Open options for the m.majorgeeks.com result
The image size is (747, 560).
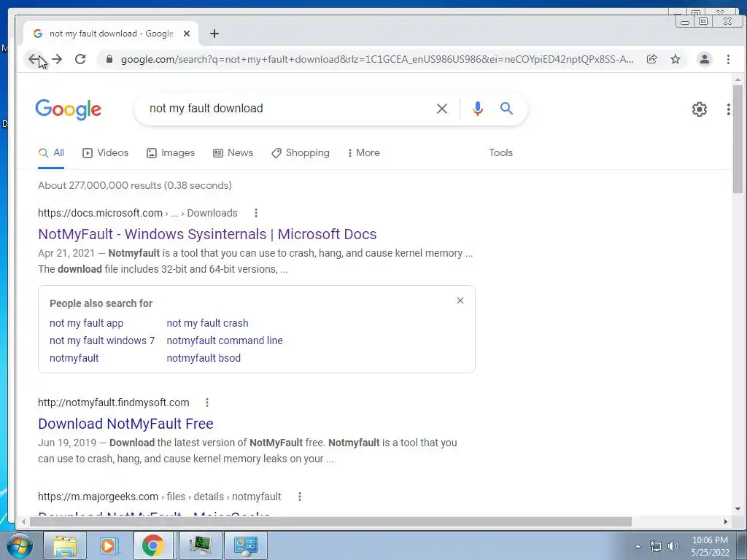(299, 497)
